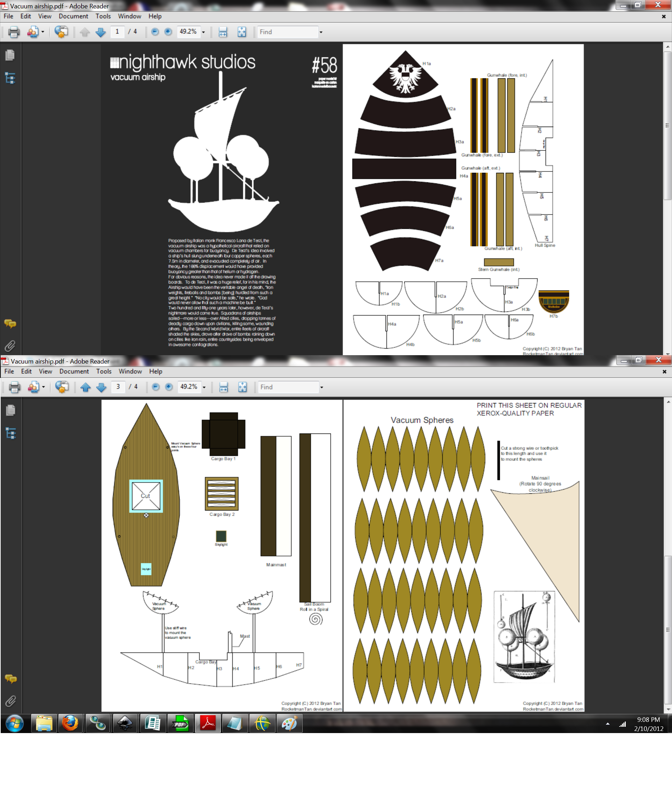Print the Vacuum airship document
Screen dimensions: 672x802
(13, 32)
